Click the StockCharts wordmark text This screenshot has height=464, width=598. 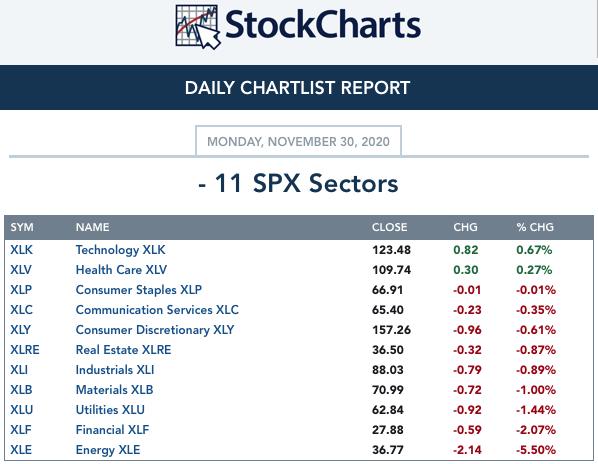click(323, 25)
